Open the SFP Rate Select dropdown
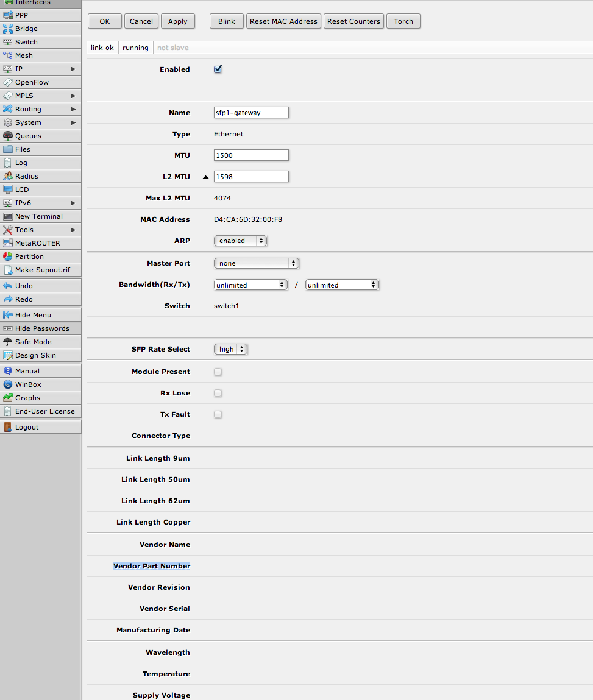593x700 pixels. (230, 348)
